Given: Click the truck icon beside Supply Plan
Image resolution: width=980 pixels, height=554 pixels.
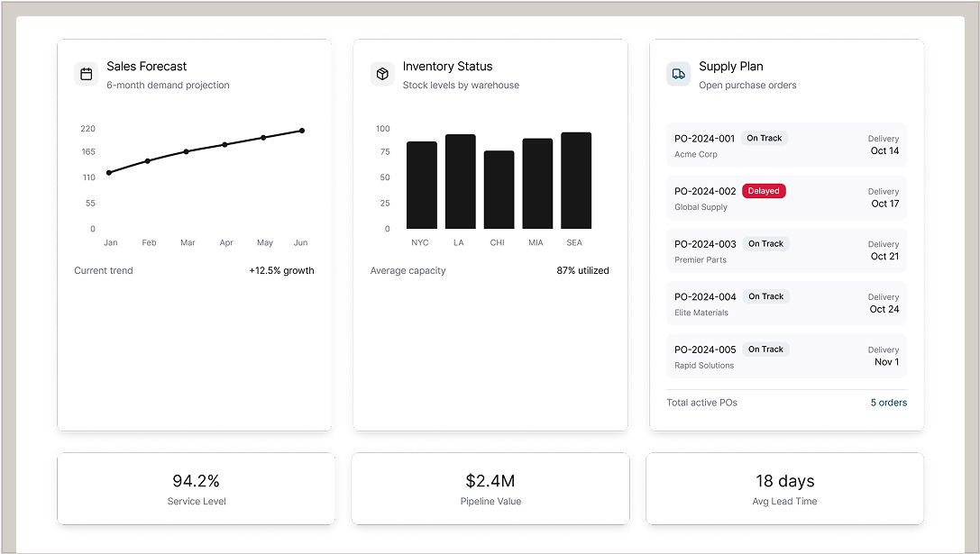Looking at the screenshot, I should (678, 74).
